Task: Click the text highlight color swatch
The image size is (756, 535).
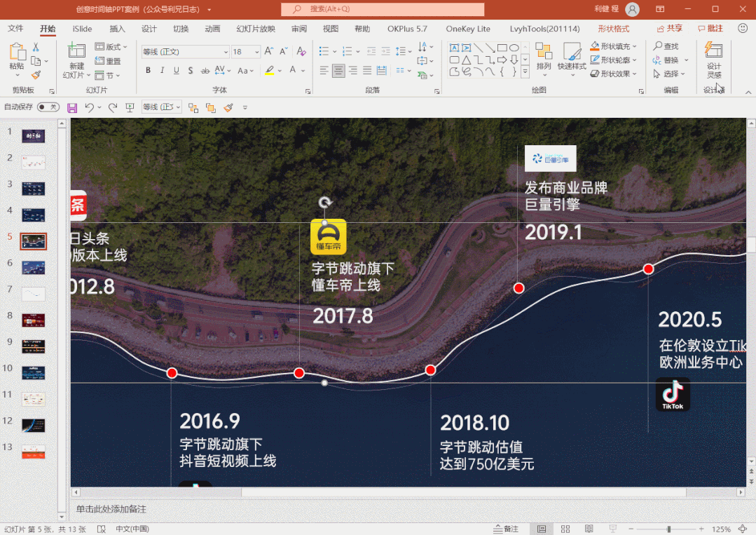Action: (x=270, y=70)
